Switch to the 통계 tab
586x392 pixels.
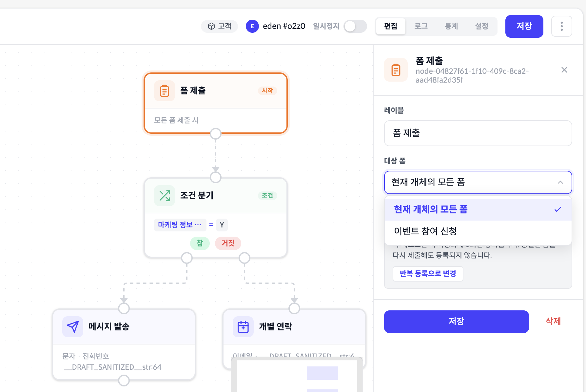click(451, 26)
